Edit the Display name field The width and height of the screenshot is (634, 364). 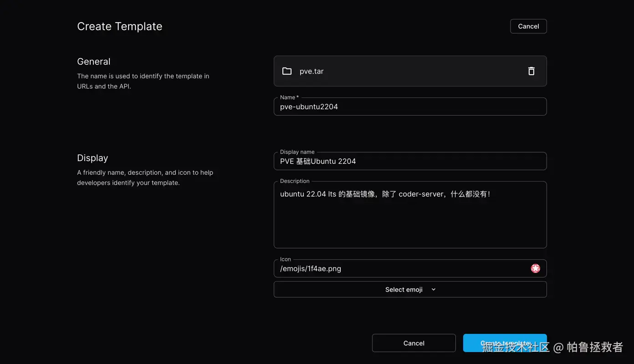coord(410,161)
